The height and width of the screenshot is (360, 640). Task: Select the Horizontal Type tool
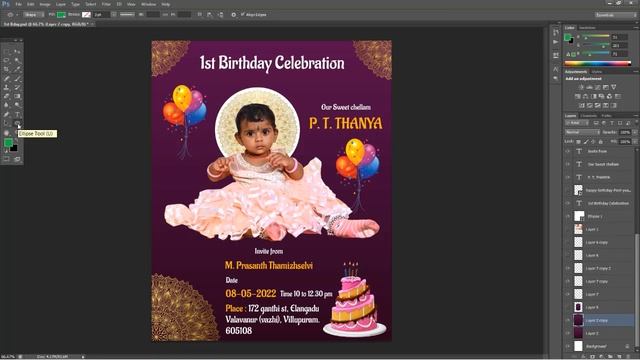(17, 114)
